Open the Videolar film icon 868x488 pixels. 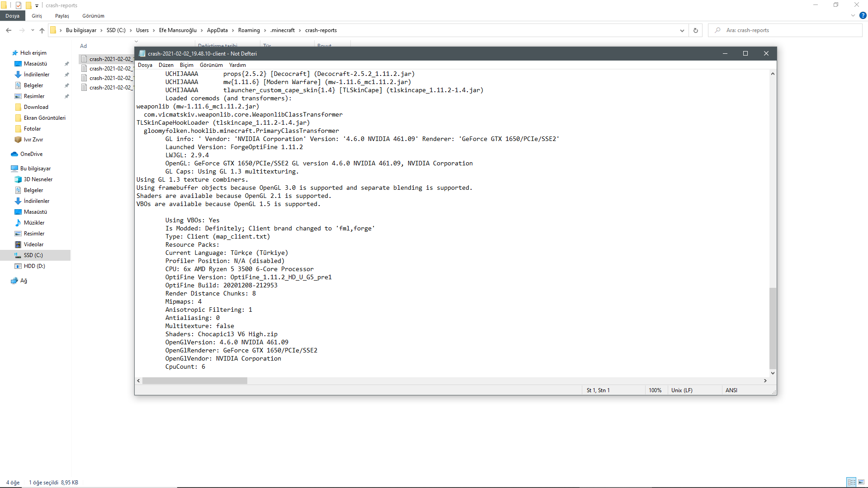tap(18, 244)
